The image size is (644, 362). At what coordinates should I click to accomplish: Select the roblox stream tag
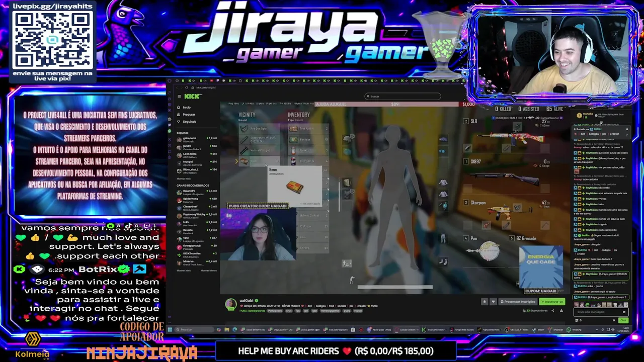(x=358, y=311)
